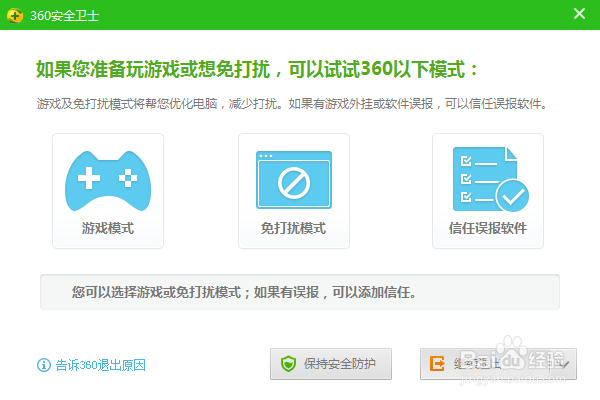Close the 360安全卫士 dialog with X

tap(579, 14)
